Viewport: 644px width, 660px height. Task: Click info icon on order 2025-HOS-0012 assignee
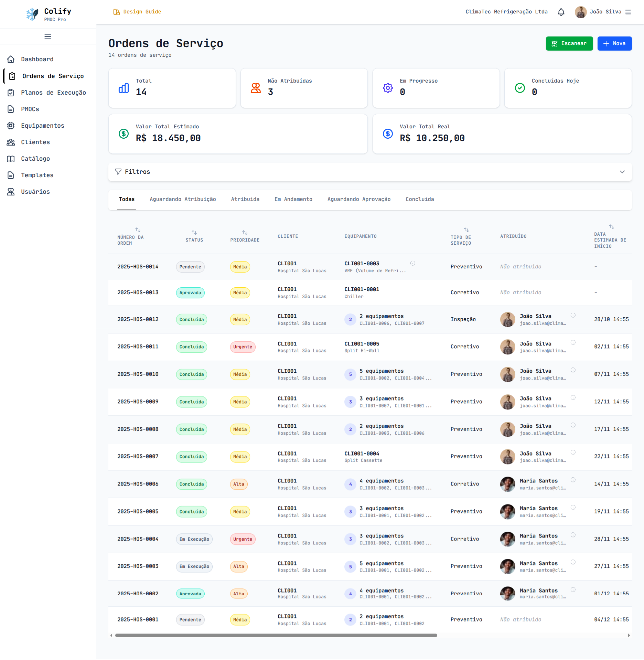[x=573, y=315]
